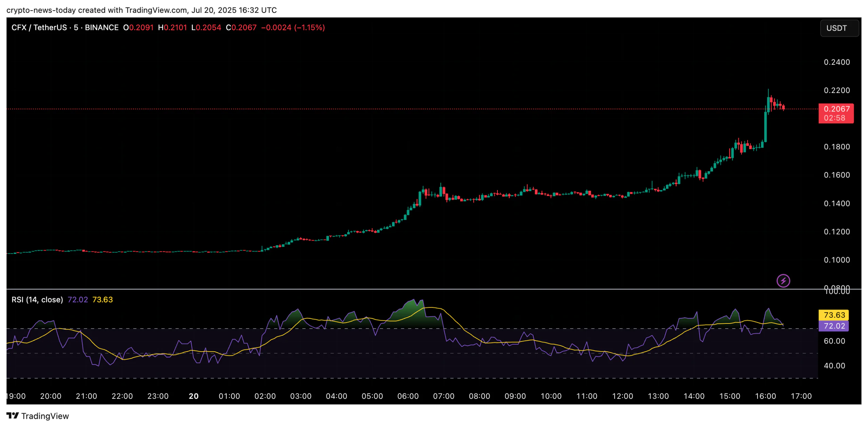The height and width of the screenshot is (427, 868).
Task: Click the 0.2400 price axis label
Action: pyautogui.click(x=836, y=62)
